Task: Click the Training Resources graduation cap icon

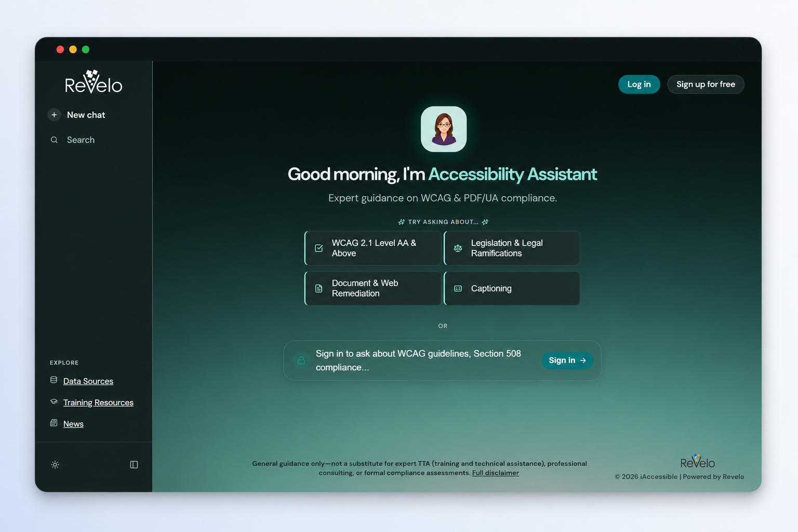Action: click(54, 402)
